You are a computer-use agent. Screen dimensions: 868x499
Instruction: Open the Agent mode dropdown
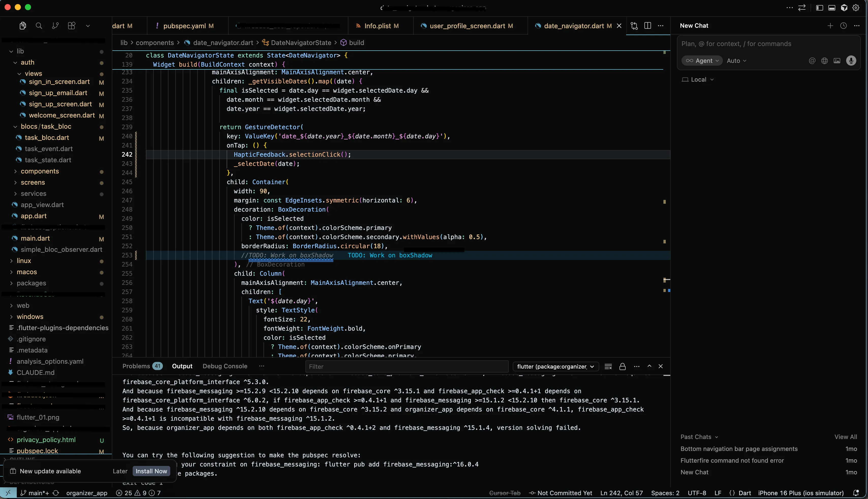coord(702,61)
